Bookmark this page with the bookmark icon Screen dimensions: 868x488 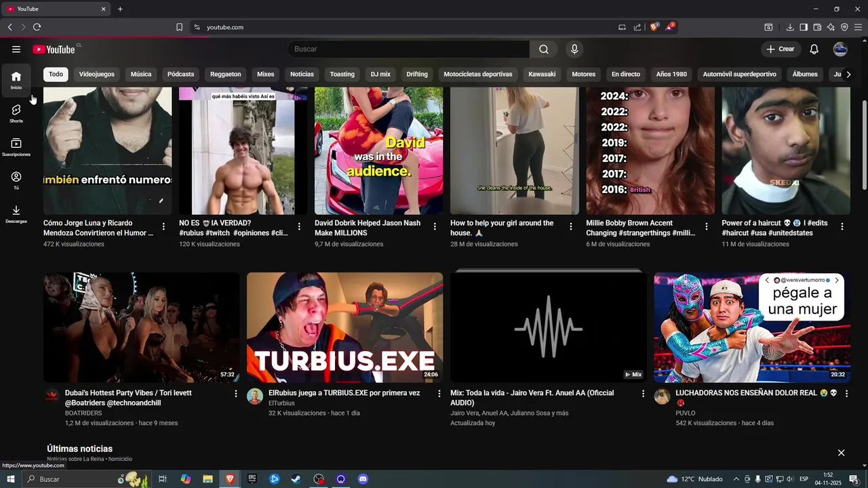click(179, 27)
